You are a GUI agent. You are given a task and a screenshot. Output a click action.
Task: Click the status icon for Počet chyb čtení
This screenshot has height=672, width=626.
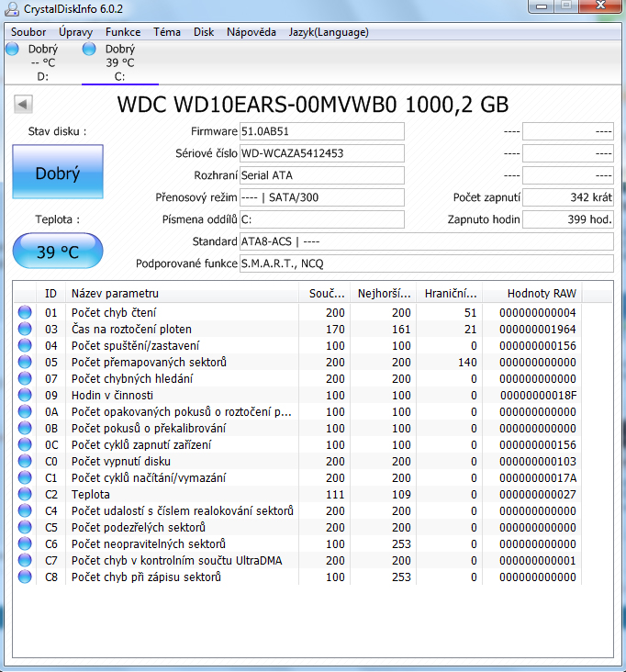[x=25, y=312]
